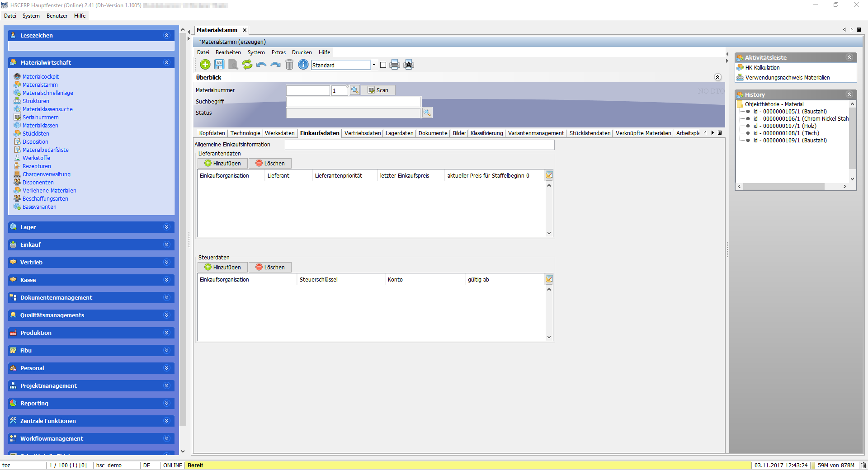Open the blue info icon
This screenshot has width=868, height=470.
(x=303, y=65)
